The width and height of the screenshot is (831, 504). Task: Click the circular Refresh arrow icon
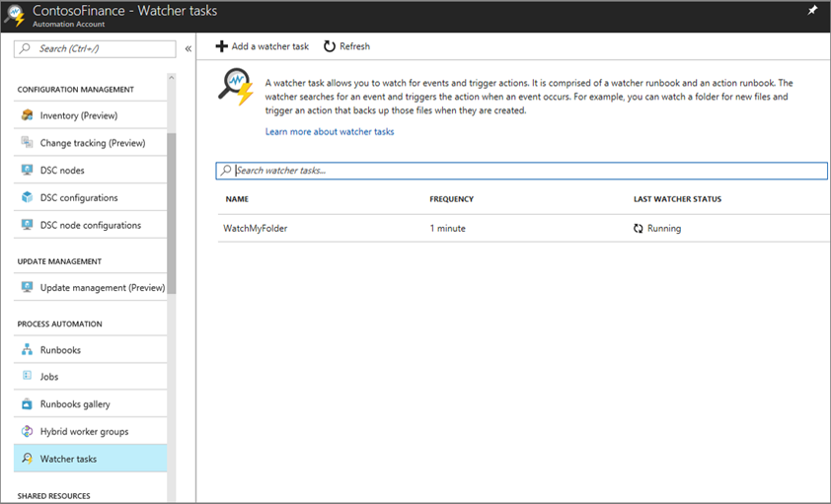point(330,46)
